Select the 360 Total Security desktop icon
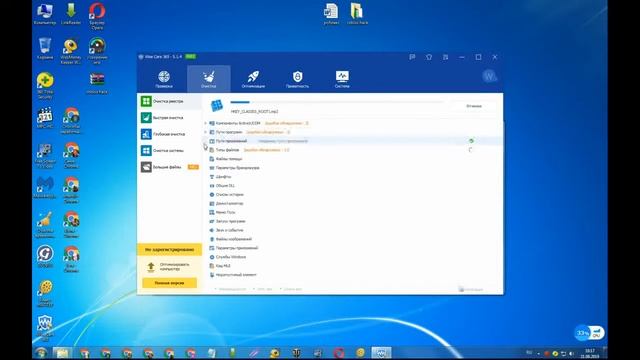The height and width of the screenshot is (360, 640). tap(45, 85)
